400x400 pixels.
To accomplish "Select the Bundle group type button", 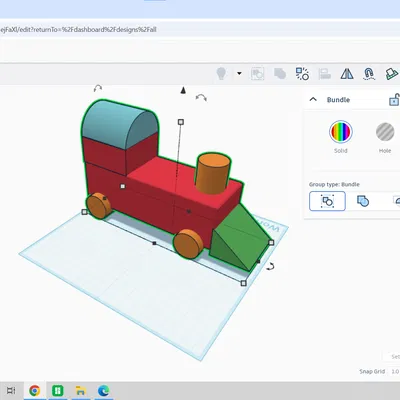I will tap(327, 201).
